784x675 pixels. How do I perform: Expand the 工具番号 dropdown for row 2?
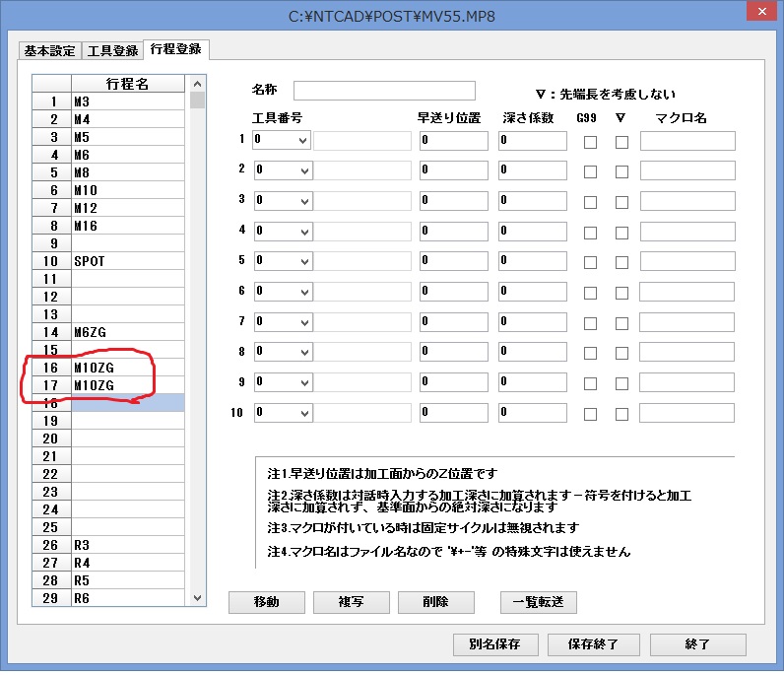tap(304, 171)
